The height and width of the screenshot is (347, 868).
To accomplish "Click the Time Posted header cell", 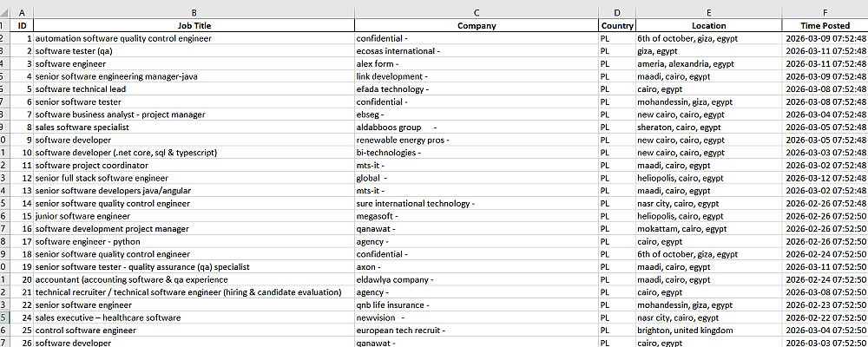I will [825, 26].
